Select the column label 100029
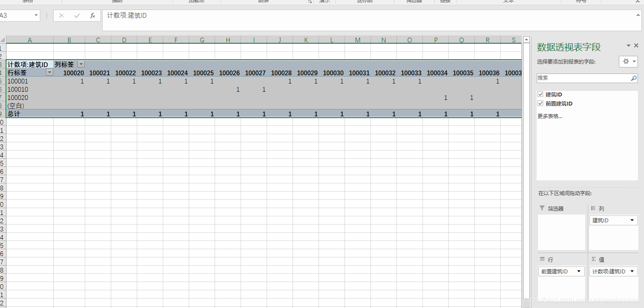 307,73
